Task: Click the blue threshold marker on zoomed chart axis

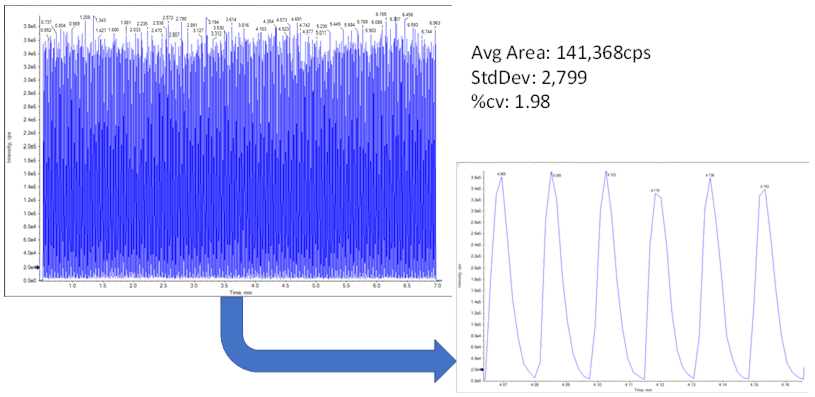Action: coord(483,369)
